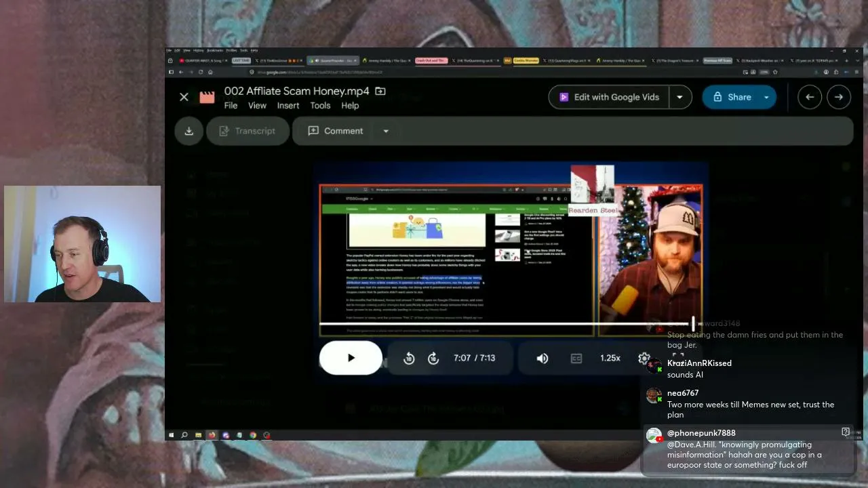This screenshot has width=868, height=488.
Task: Rewind the video 10 seconds
Action: (x=409, y=359)
